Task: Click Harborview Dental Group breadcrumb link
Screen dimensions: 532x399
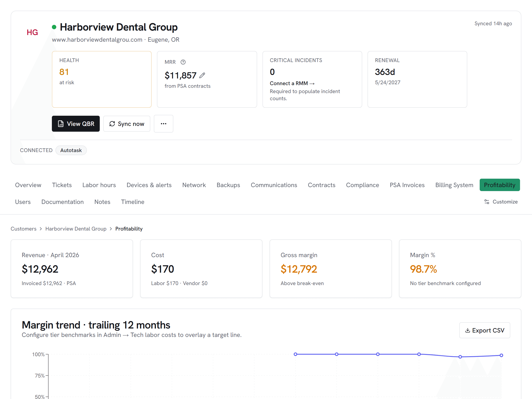Action: tap(76, 229)
